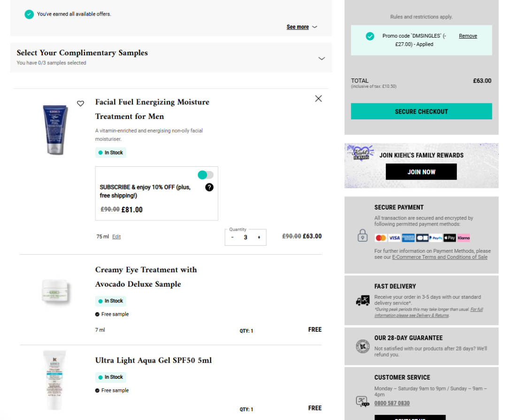Click the Klarna payment icon
Image resolution: width=507 pixels, height=420 pixels.
pos(463,238)
